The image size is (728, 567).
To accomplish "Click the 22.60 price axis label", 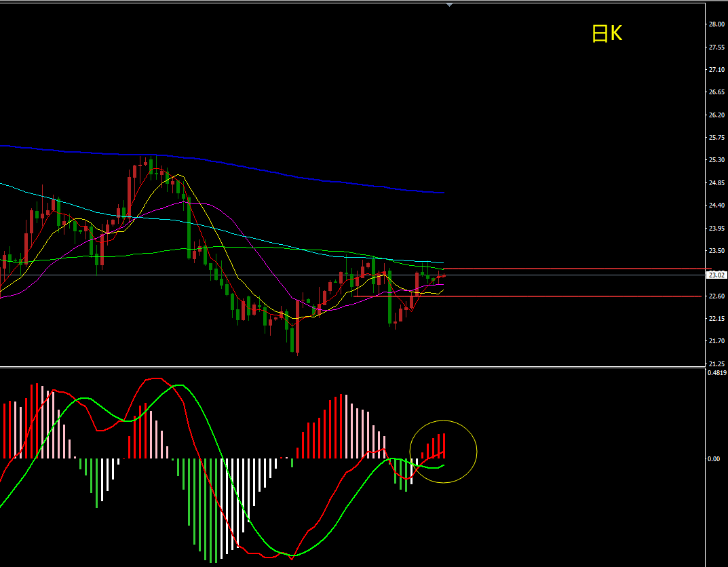I will (x=716, y=296).
